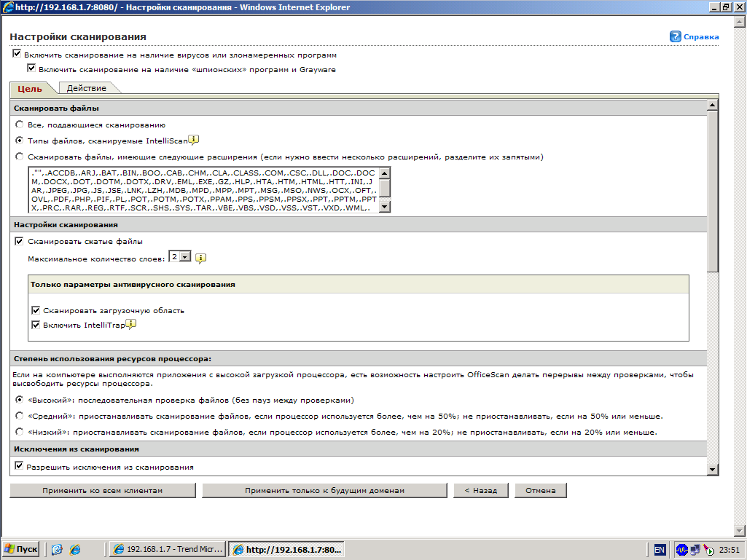The width and height of the screenshot is (747, 560).
Task: Click inside the file extensions text area
Action: click(x=204, y=190)
